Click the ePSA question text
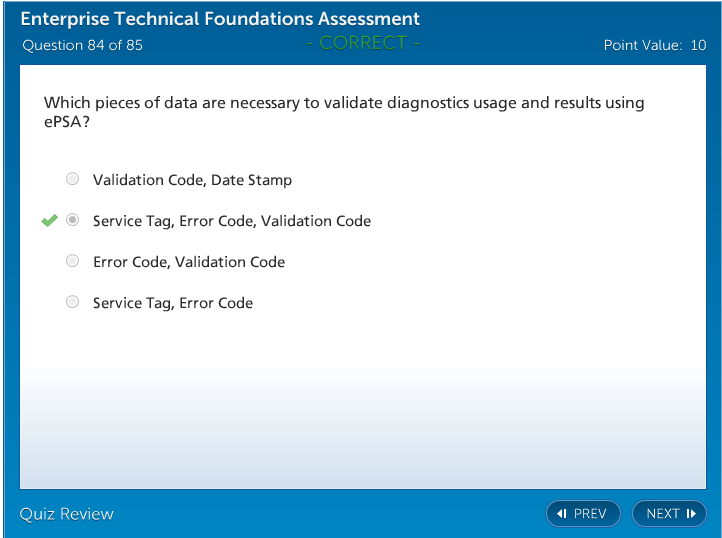The height and width of the screenshot is (538, 722). [x=344, y=112]
